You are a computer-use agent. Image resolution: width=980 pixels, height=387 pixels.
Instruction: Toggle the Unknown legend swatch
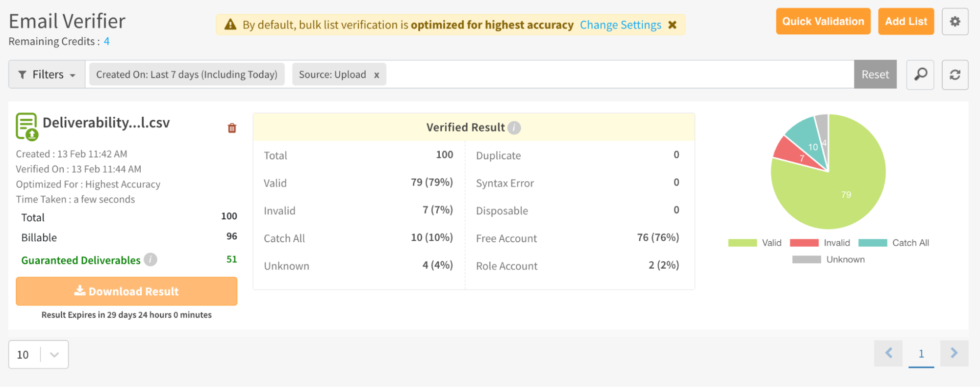pyautogui.click(x=806, y=259)
